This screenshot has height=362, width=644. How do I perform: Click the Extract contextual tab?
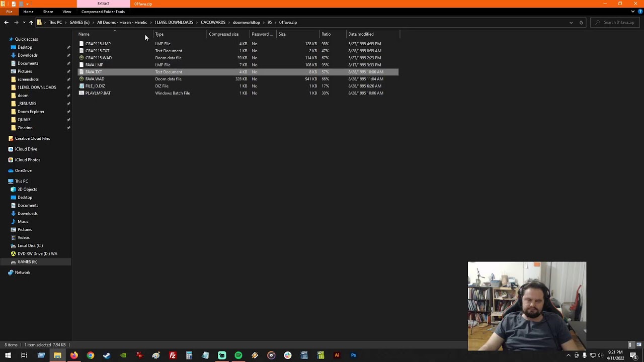[x=103, y=4]
